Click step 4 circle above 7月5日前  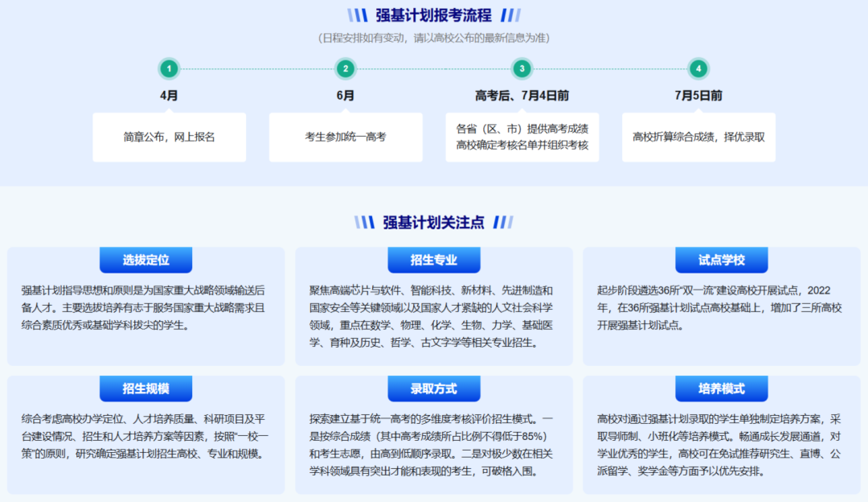(x=698, y=68)
